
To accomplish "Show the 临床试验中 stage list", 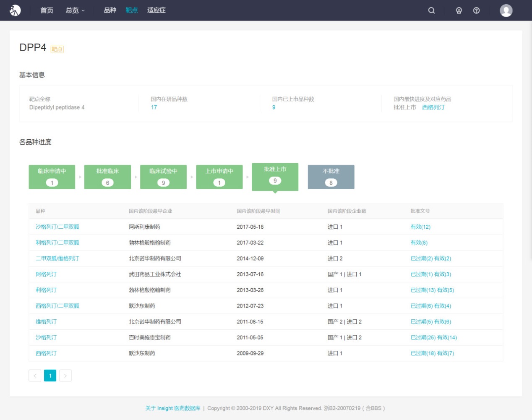I will tap(163, 177).
